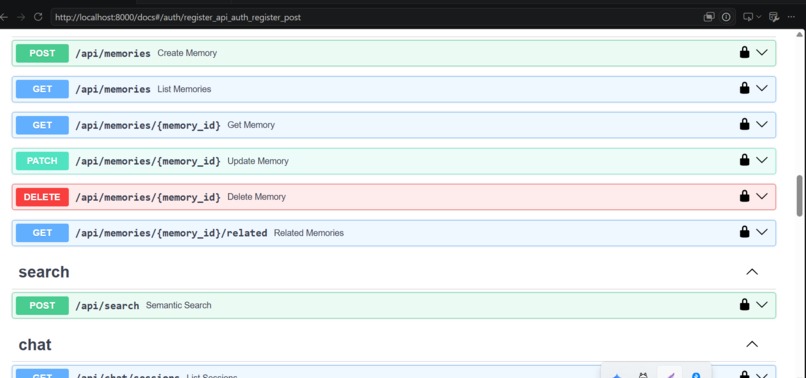The width and height of the screenshot is (806, 378).
Task: Click the GET badge for Related Memories
Action: coord(42,233)
